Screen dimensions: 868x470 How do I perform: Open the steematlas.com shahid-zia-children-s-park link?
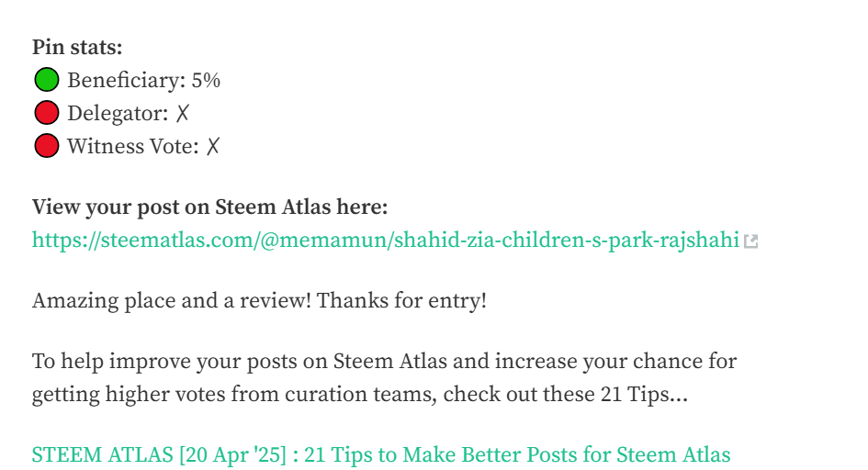pyautogui.click(x=386, y=240)
